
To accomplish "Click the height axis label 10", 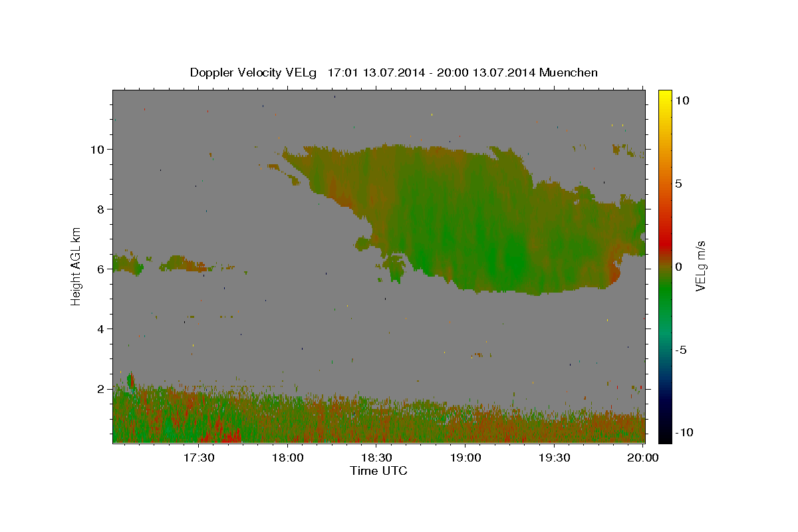I will click(x=97, y=149).
